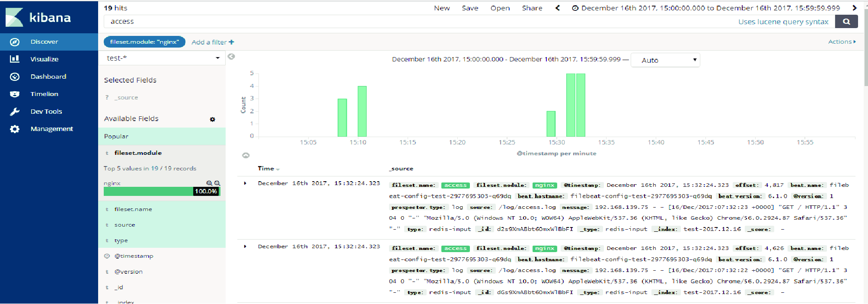Click the clock icon beside the date range
Image resolution: width=868 pixels, height=304 pixels.
coord(575,8)
